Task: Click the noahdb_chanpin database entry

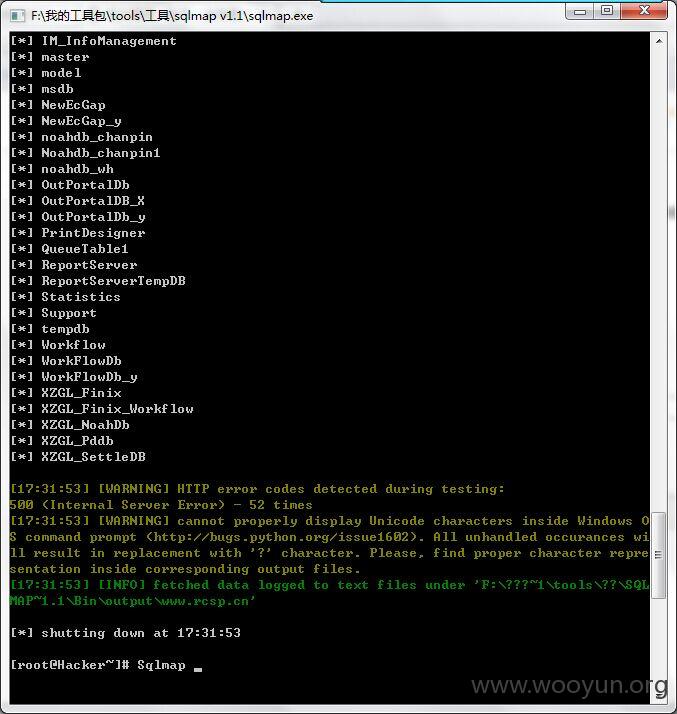Action: coord(97,137)
